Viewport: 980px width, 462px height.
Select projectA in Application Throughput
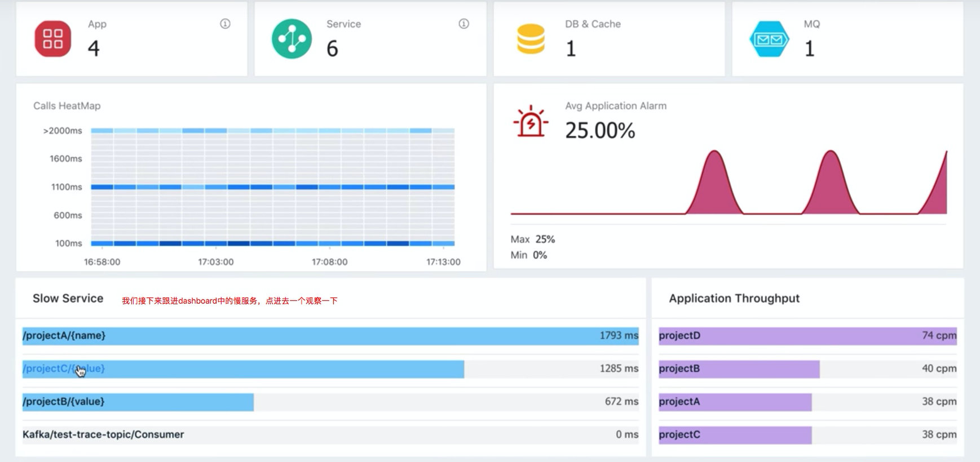pyautogui.click(x=735, y=402)
